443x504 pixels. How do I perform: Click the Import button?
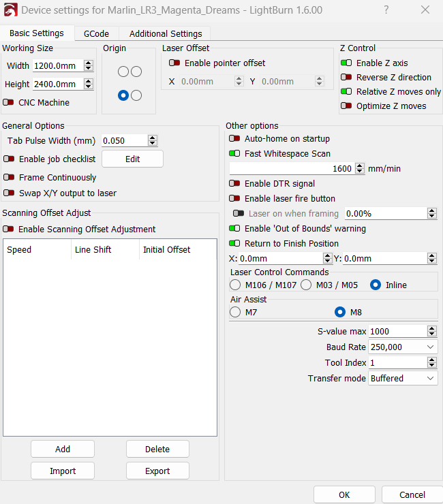click(63, 471)
